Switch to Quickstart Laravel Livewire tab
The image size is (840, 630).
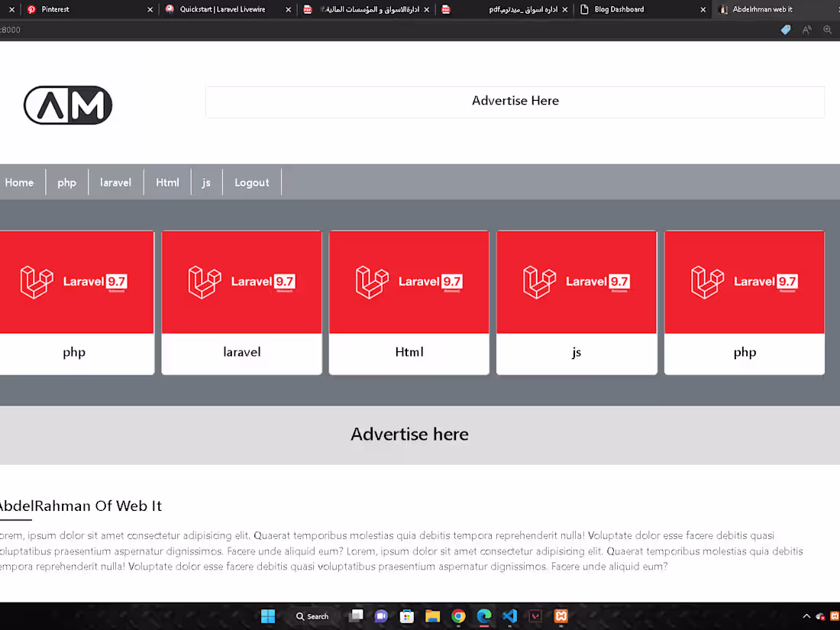pyautogui.click(x=227, y=9)
